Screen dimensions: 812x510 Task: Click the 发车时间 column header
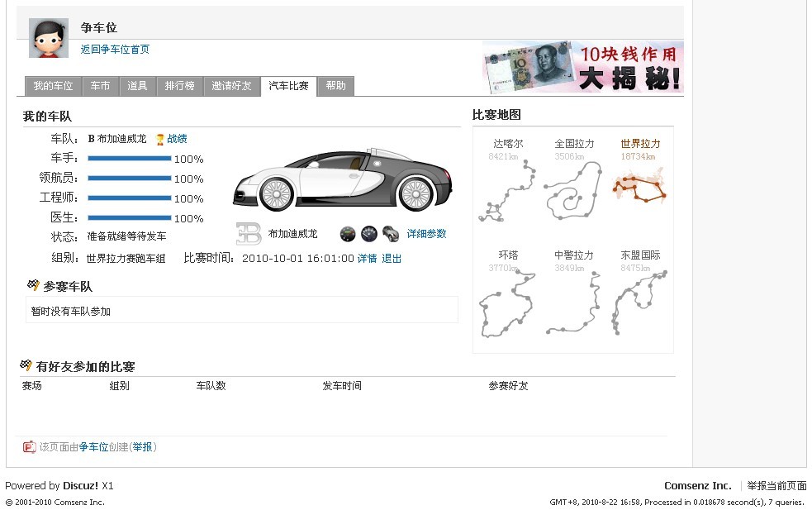(x=342, y=386)
